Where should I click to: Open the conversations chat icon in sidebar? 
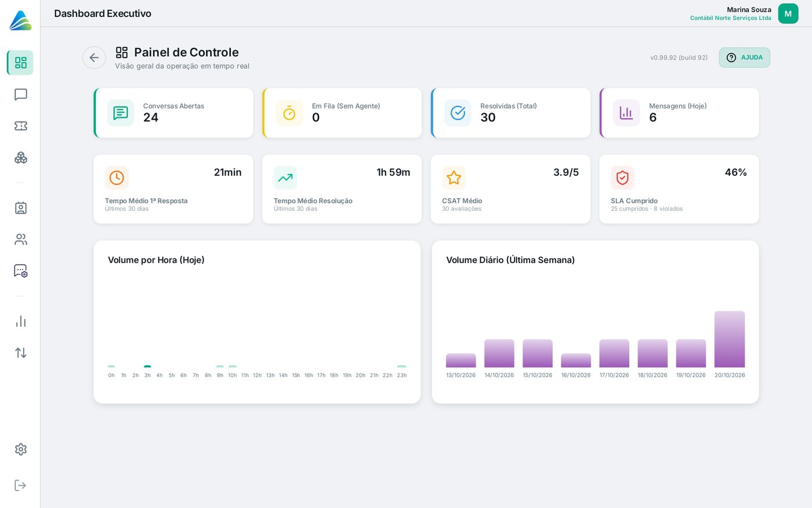(x=20, y=95)
